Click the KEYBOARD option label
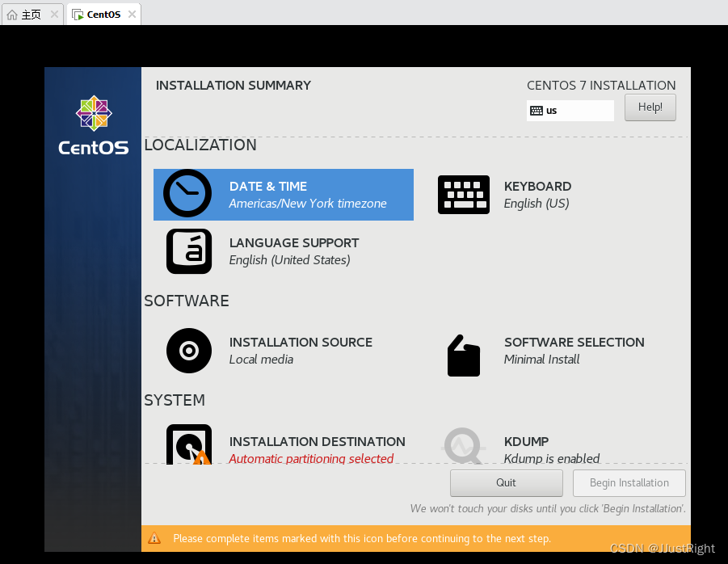The height and width of the screenshot is (564, 728). pyautogui.click(x=537, y=186)
